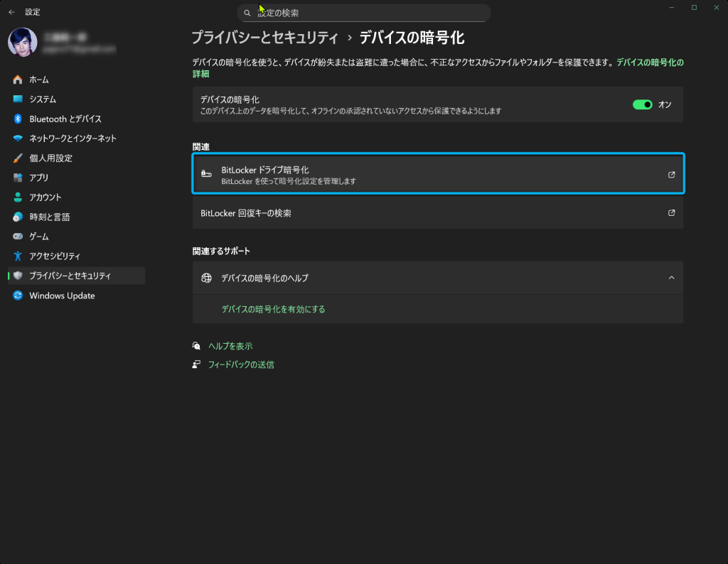Click プライバシーとセキュリティ in the breadcrumb
728x564 pixels.
[x=264, y=38]
